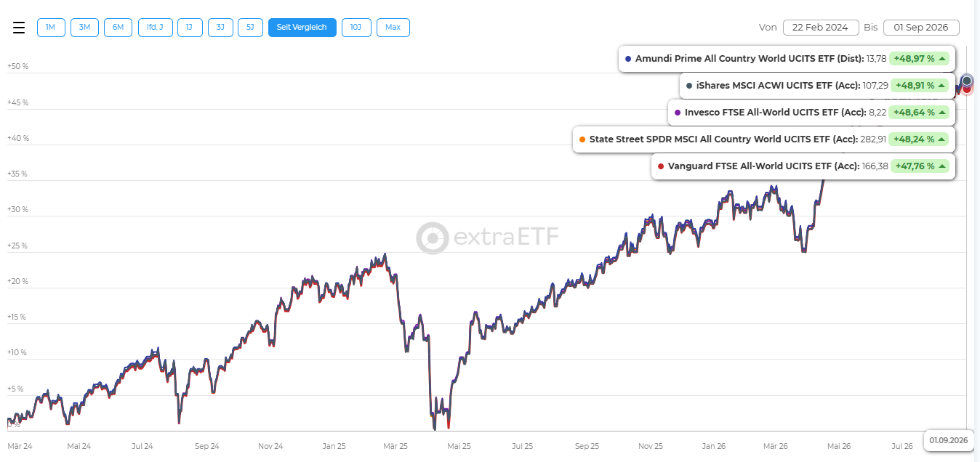Switch to the Max time range
Image resolution: width=980 pixels, height=462 pixels.
point(393,28)
